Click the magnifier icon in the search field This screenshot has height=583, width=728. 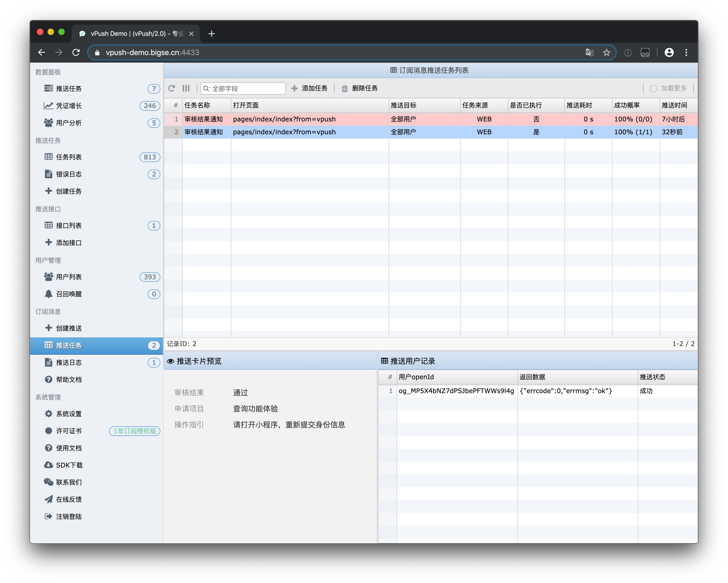click(x=206, y=89)
